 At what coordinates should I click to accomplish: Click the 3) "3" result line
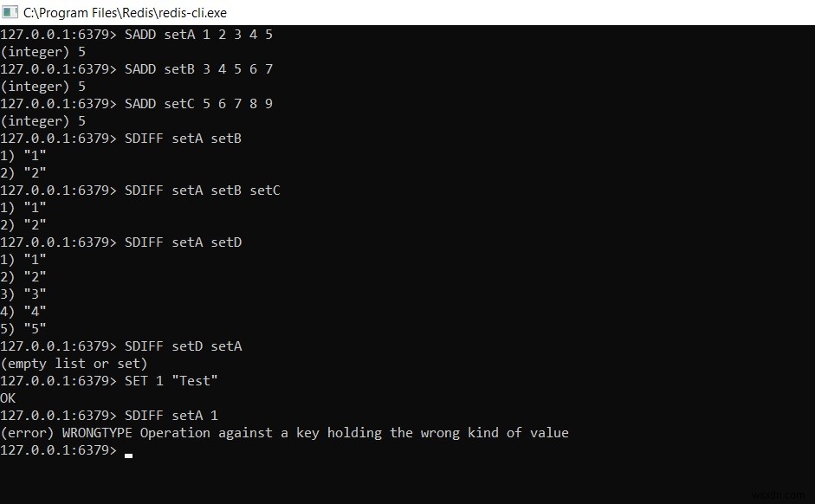[x=23, y=294]
